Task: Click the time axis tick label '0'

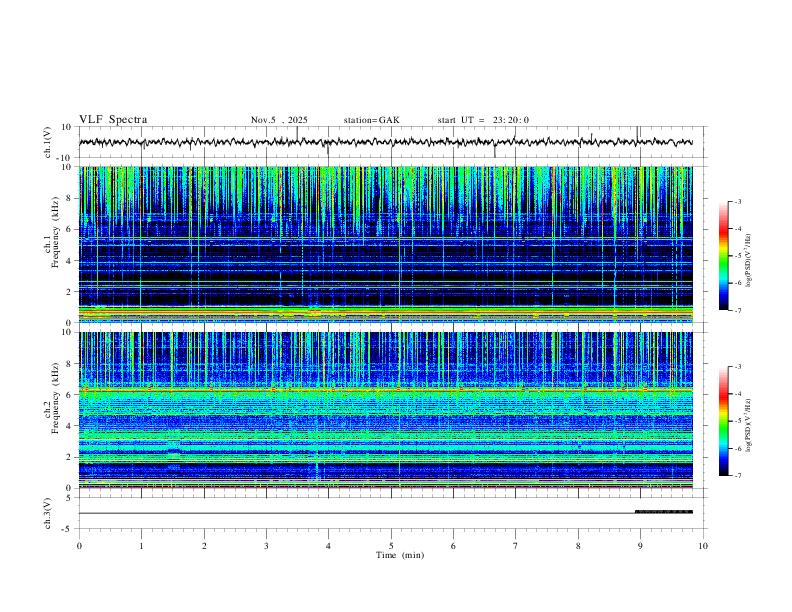Action: (x=79, y=546)
